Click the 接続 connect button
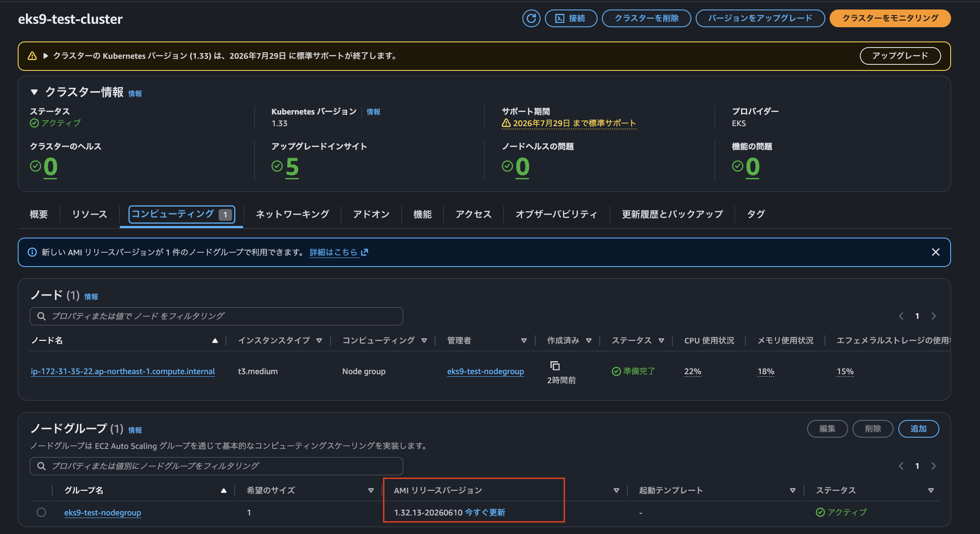The height and width of the screenshot is (534, 980). click(x=571, y=18)
